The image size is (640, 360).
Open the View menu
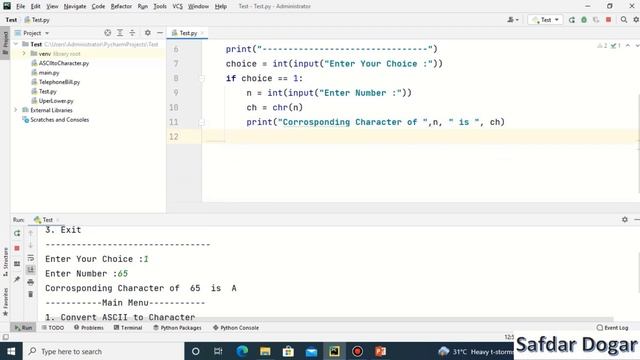(52, 7)
